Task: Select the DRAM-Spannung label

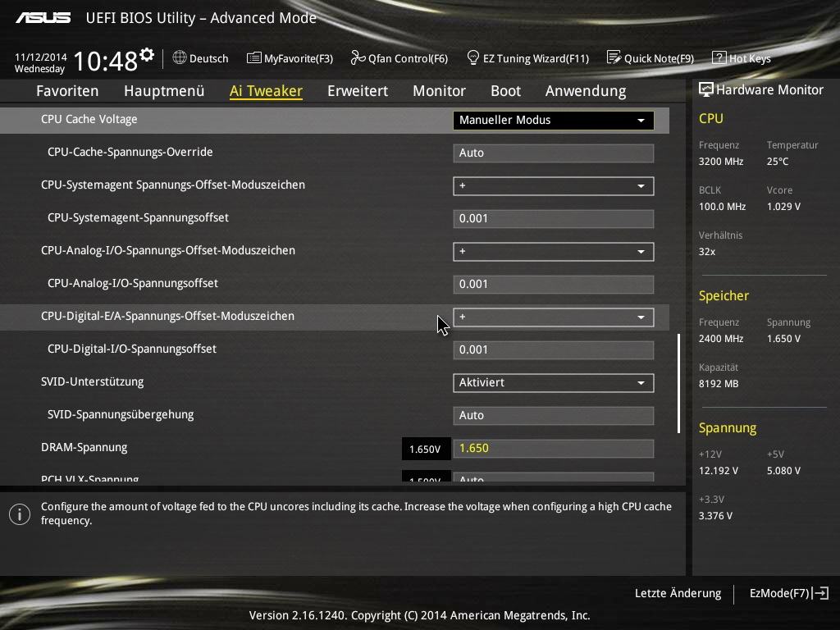Action: coord(84,447)
